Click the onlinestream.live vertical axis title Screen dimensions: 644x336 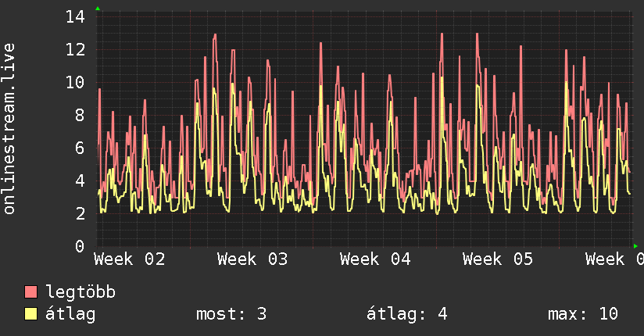pyautogui.click(x=9, y=129)
